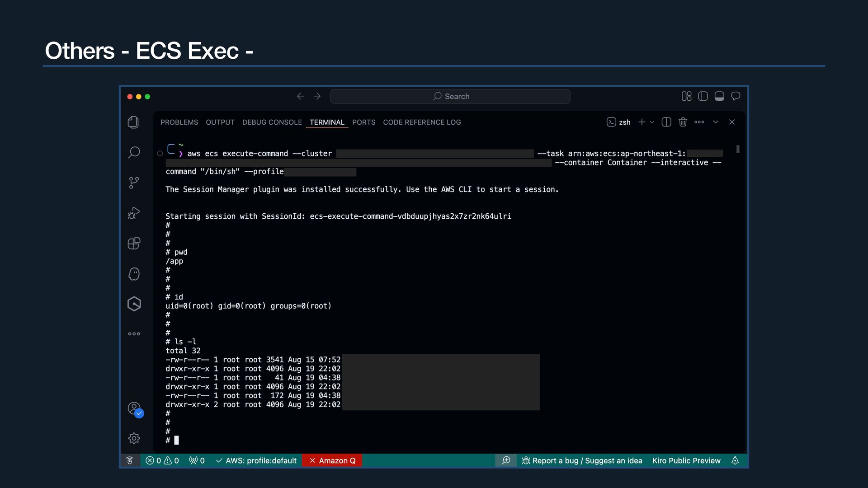Click the 'Starting session with SessionId' line
Image resolution: width=868 pixels, height=488 pixels.
[338, 216]
